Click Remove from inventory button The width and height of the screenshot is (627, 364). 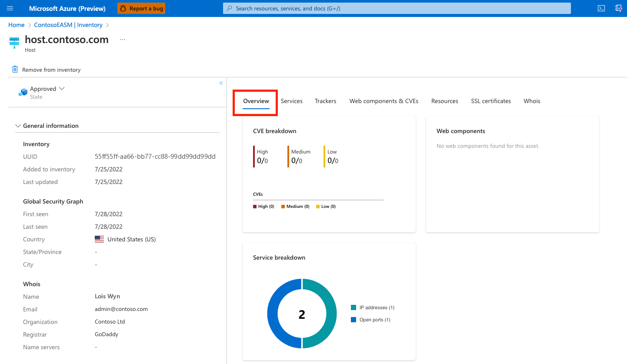pos(46,70)
